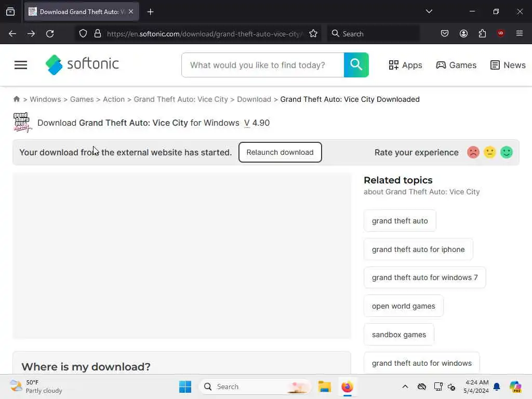Go to the Softonic logo homepage
Image resolution: width=532 pixels, height=399 pixels.
click(x=82, y=64)
